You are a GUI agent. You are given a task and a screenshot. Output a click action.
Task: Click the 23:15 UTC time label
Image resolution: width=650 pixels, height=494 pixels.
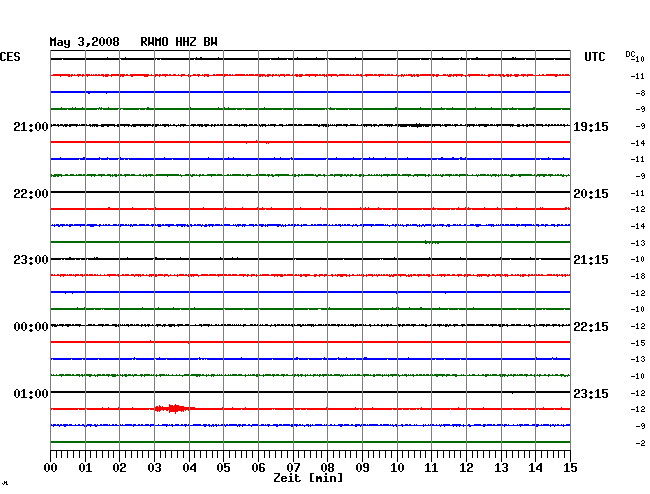(x=591, y=393)
